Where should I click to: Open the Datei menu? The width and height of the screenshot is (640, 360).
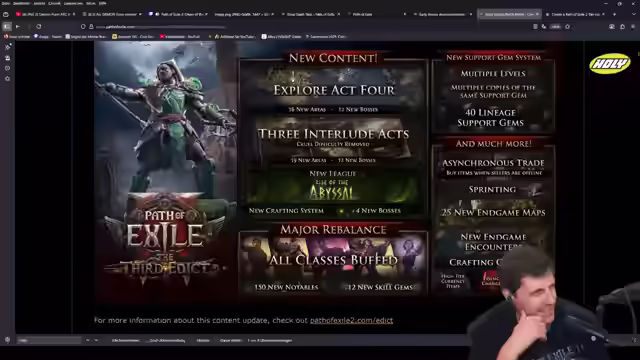[x=6, y=3]
